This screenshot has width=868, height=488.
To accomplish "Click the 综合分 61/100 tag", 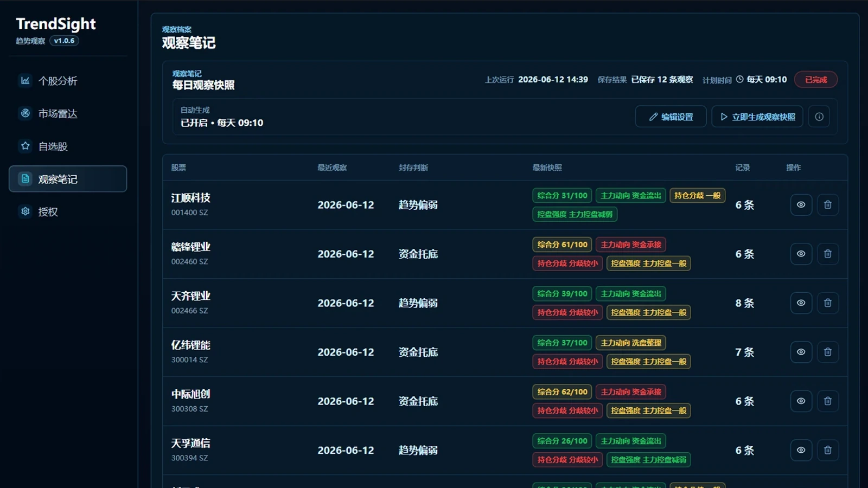I will point(562,245).
